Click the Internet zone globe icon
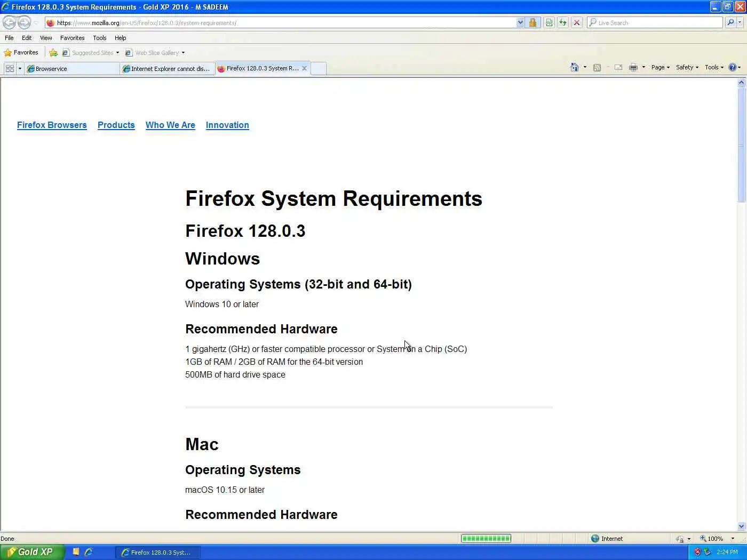Viewport: 747px width, 560px height. pyautogui.click(x=595, y=538)
